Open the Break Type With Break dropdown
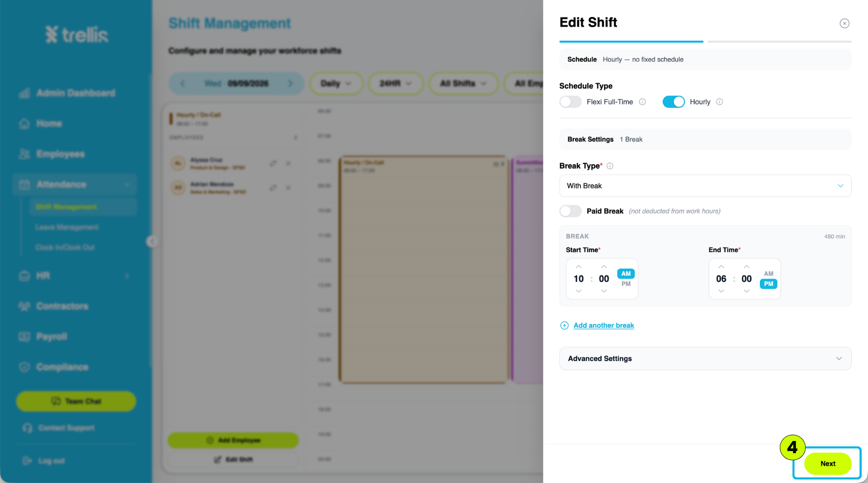The height and width of the screenshot is (483, 868). pyautogui.click(x=705, y=186)
